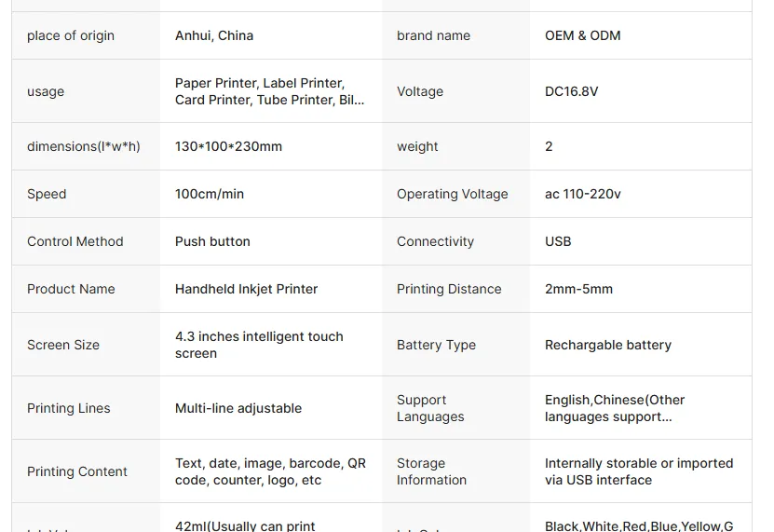Click 'Handheld Inkjet Printer' product name value
The height and width of the screenshot is (532, 774).
pos(246,289)
